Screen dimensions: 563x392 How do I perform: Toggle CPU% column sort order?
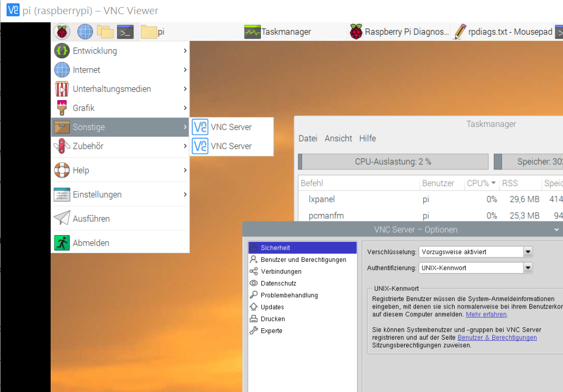pos(481,183)
